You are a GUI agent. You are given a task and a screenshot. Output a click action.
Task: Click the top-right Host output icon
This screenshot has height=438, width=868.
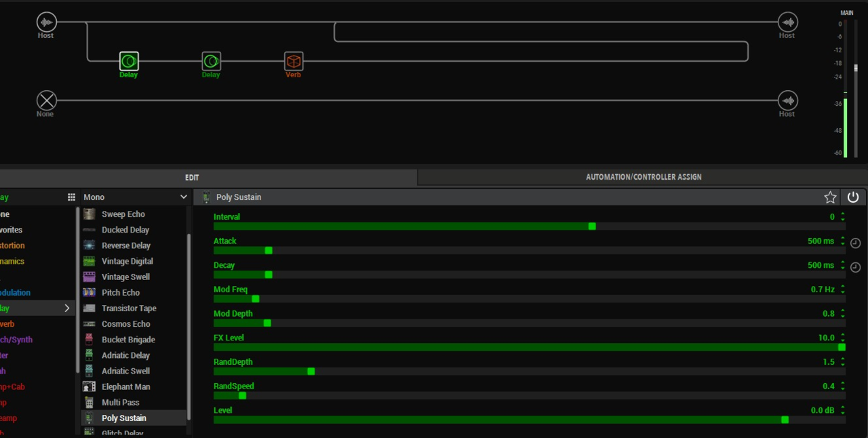point(787,22)
